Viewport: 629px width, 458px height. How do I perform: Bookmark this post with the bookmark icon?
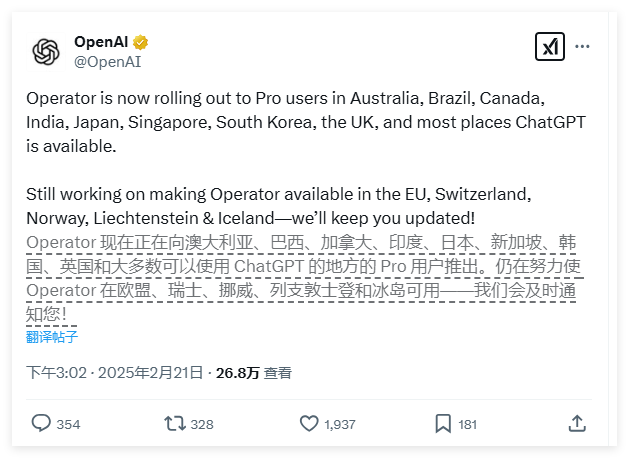[443, 423]
